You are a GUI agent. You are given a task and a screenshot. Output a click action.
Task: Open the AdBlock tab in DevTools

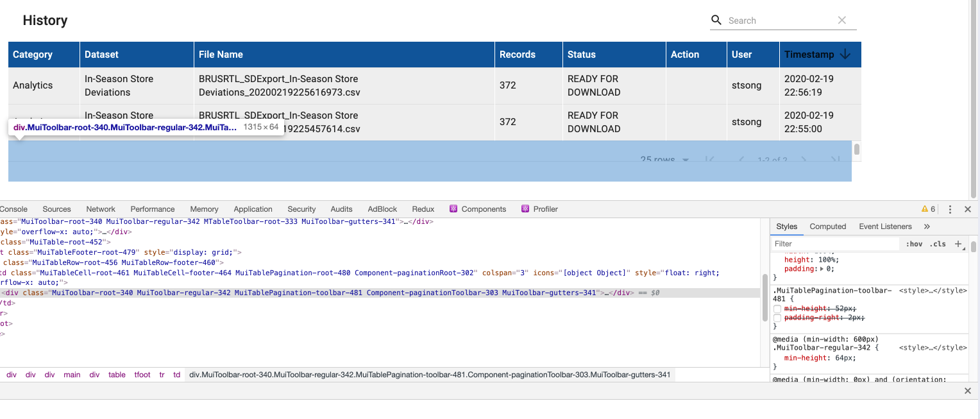click(x=382, y=209)
